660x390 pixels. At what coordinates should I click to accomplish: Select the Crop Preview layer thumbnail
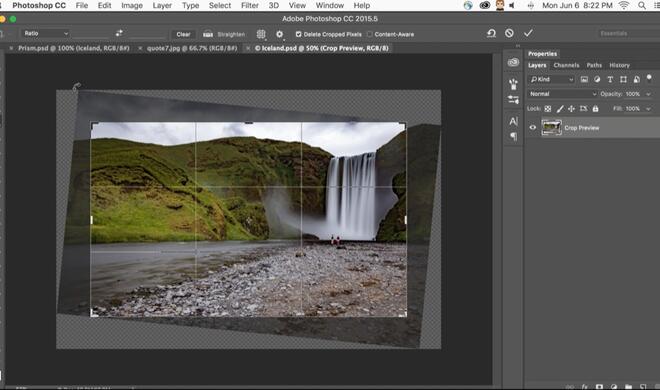click(551, 127)
